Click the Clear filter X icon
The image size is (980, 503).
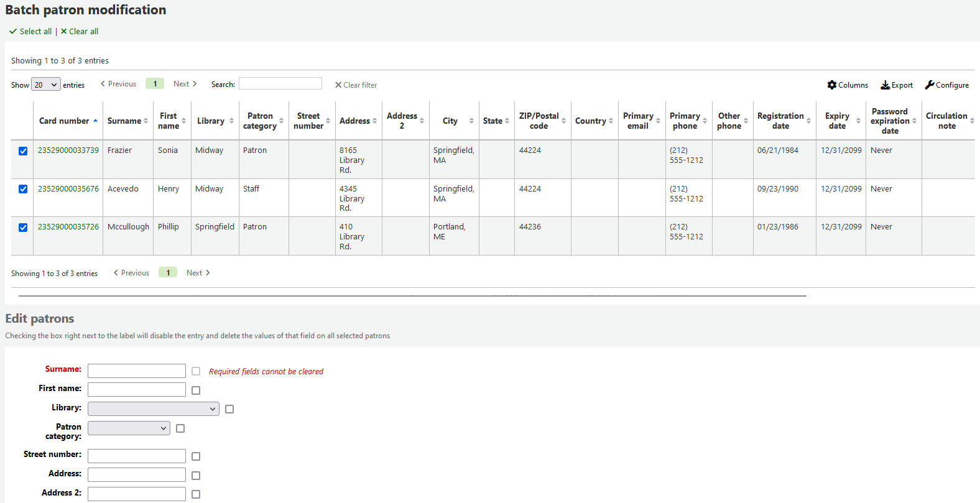[338, 85]
